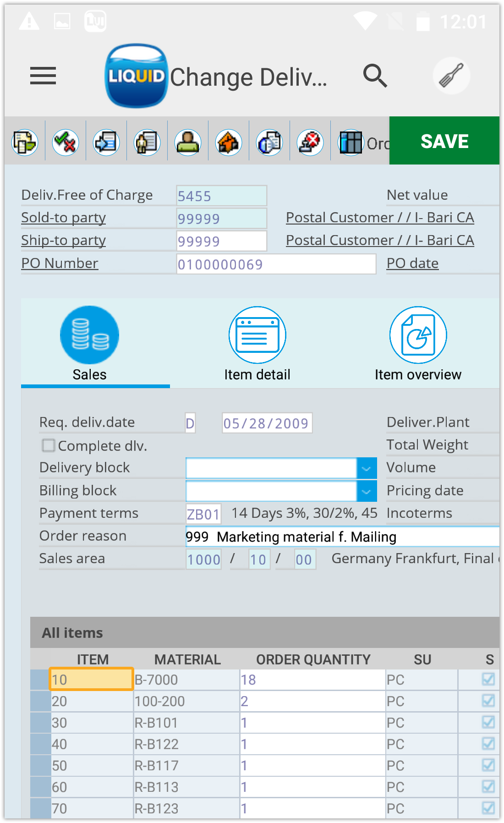Select the row marker for item 20
This screenshot has height=823, width=504.
coord(40,701)
